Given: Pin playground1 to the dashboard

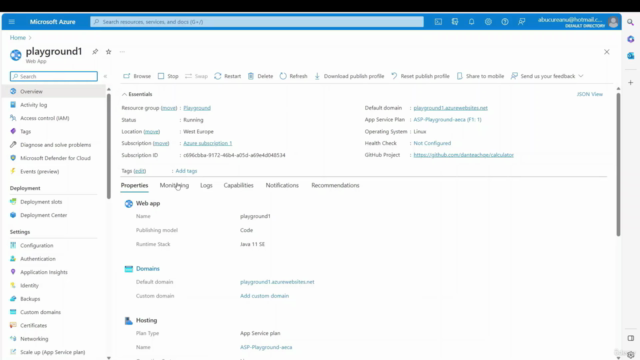Looking at the screenshot, I should [95, 52].
